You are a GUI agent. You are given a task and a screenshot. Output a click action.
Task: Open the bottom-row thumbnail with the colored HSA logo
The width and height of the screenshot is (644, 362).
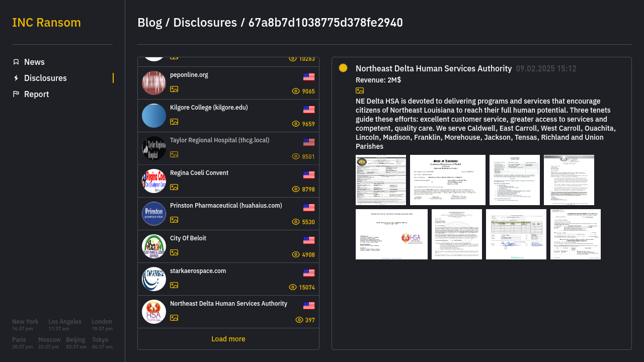391,234
